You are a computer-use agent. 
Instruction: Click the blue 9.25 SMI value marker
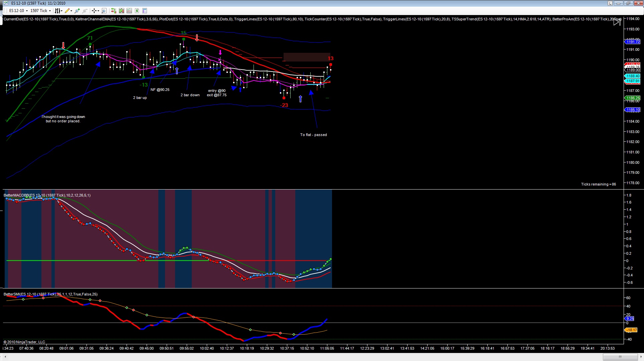(x=630, y=319)
